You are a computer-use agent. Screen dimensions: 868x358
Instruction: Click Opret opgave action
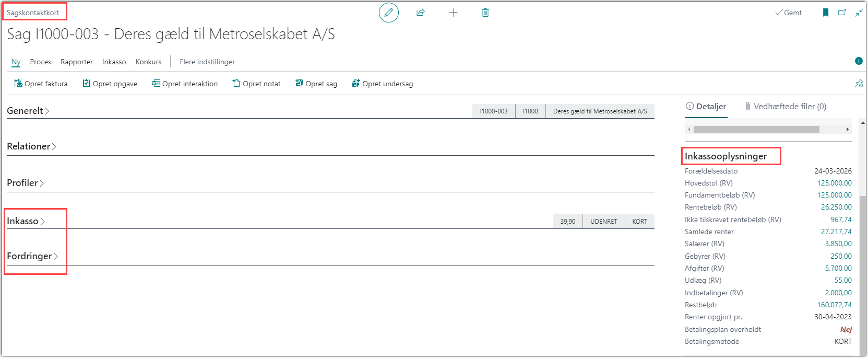coord(110,84)
